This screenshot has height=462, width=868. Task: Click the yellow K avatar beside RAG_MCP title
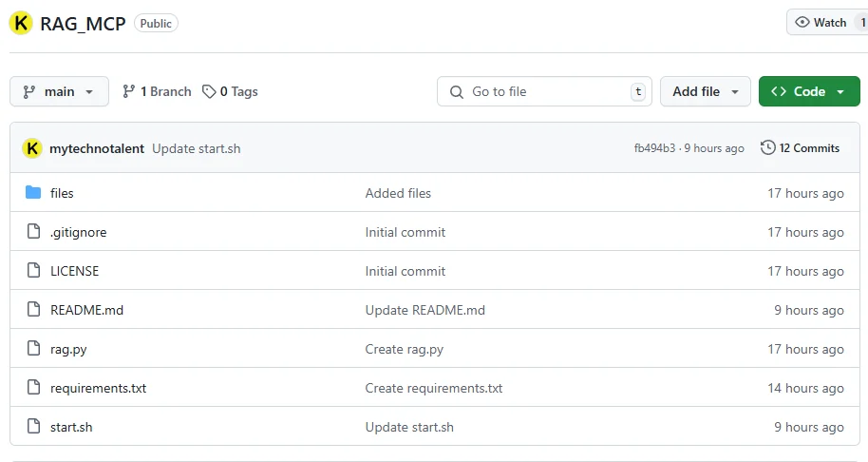coord(21,23)
